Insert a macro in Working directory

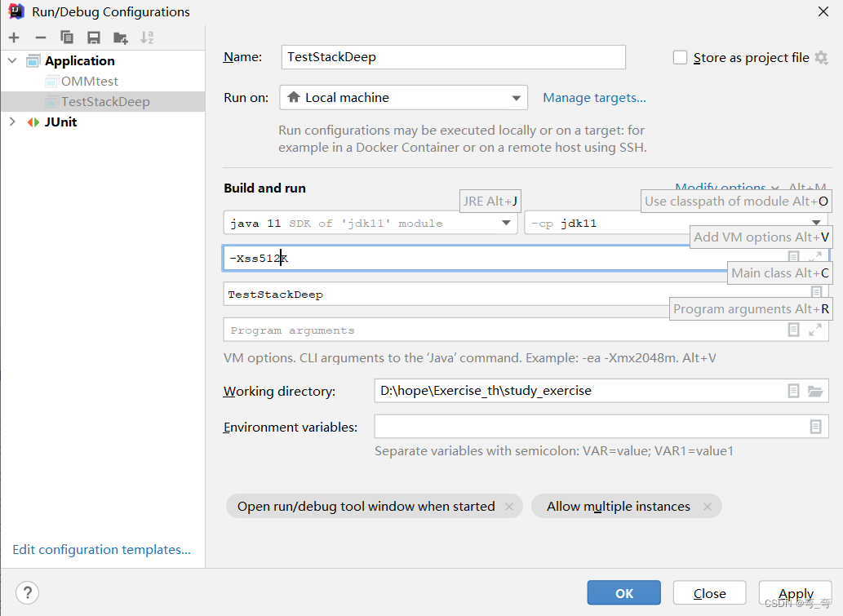(793, 391)
